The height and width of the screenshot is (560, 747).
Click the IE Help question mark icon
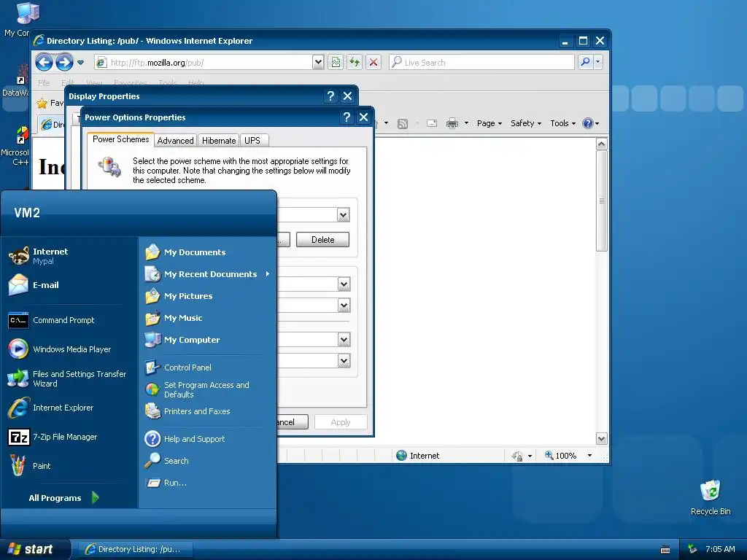point(588,123)
